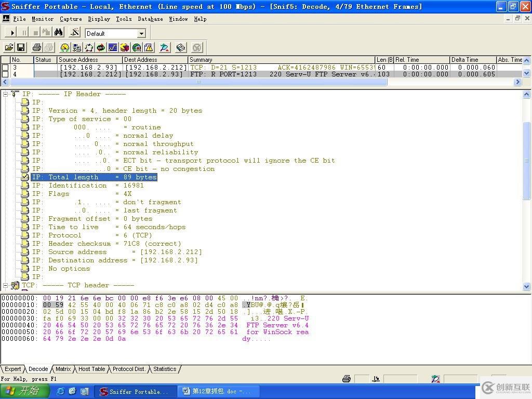532x399 pixels.
Task: Select the IP Destination address row
Action: (x=115, y=260)
